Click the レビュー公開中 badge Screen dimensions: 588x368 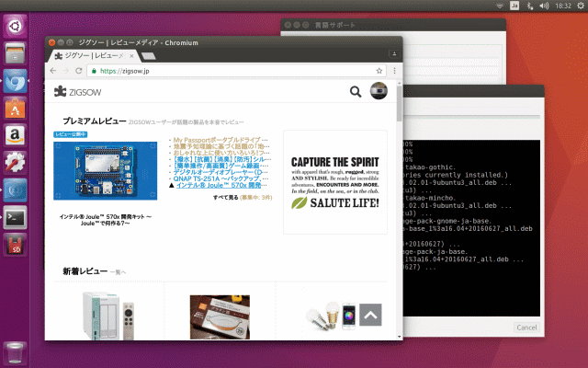[70, 134]
